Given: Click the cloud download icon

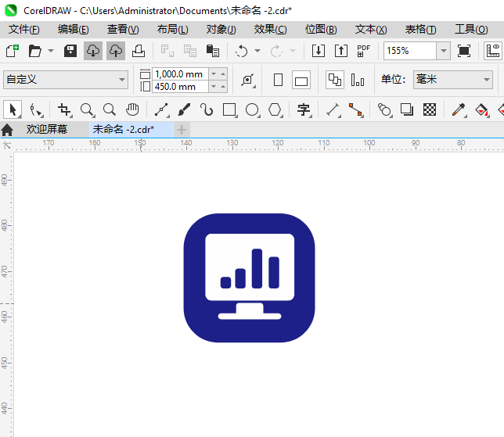Looking at the screenshot, I should [x=93, y=51].
